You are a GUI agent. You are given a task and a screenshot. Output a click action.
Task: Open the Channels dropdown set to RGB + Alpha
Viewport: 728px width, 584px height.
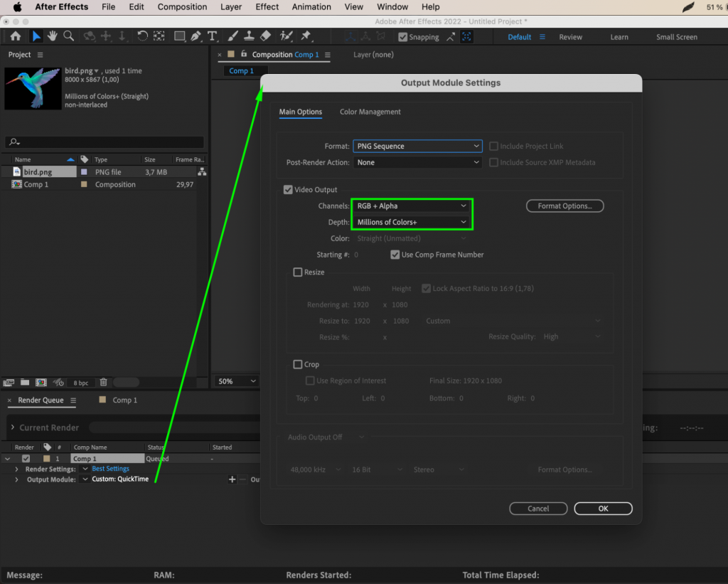pyautogui.click(x=412, y=206)
